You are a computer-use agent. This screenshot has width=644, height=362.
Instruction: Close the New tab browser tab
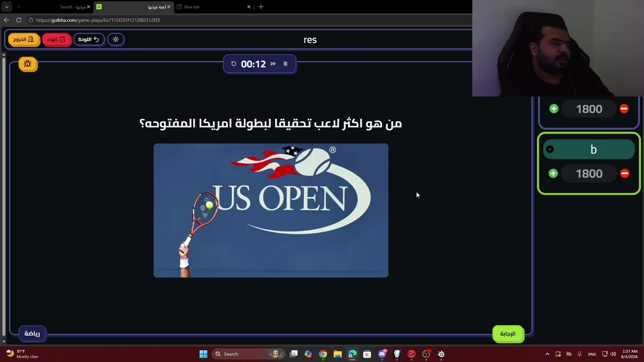[249, 7]
